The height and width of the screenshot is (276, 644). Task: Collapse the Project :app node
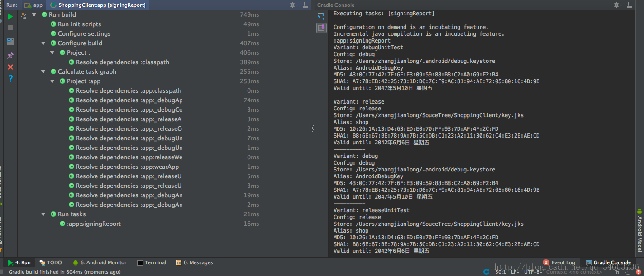tap(52, 81)
